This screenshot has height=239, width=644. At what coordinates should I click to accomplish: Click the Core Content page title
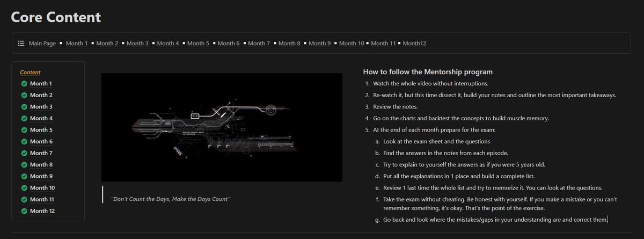pos(56,17)
